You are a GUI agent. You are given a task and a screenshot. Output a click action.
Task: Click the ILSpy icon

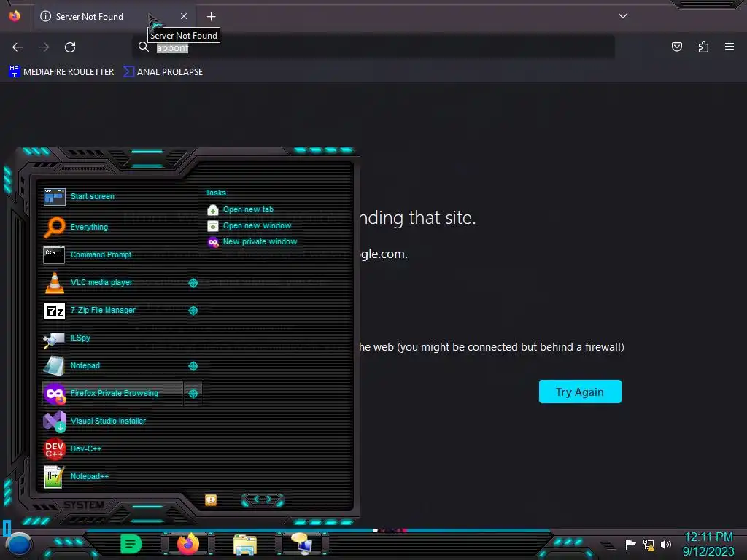point(54,340)
